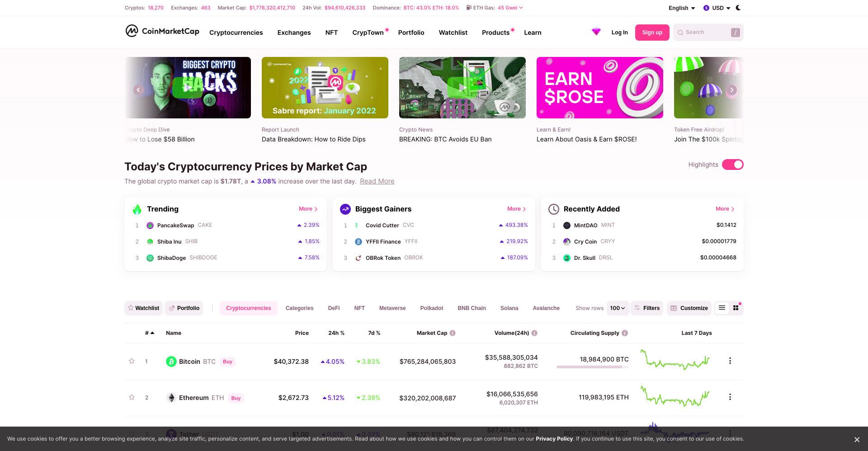Open the Exchanges menu
Image resolution: width=868 pixels, height=451 pixels.
click(x=294, y=33)
